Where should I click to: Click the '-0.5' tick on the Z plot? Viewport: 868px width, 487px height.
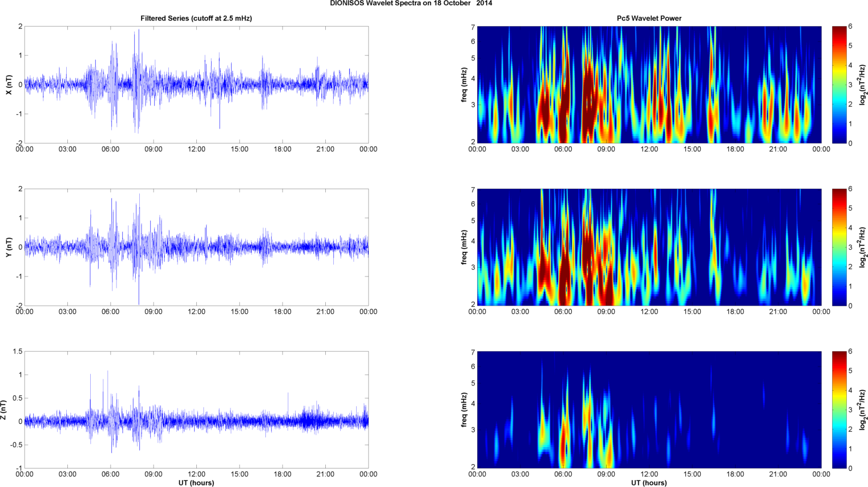[x=17, y=445]
